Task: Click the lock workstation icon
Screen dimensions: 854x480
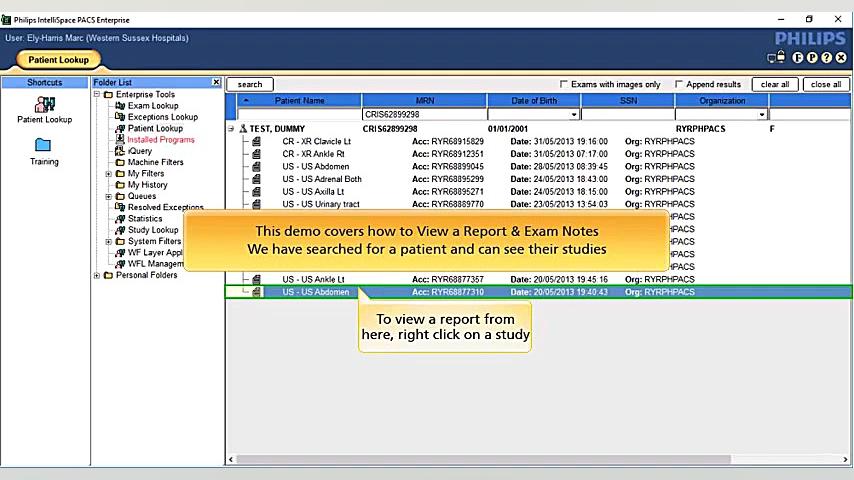Action: tap(776, 57)
